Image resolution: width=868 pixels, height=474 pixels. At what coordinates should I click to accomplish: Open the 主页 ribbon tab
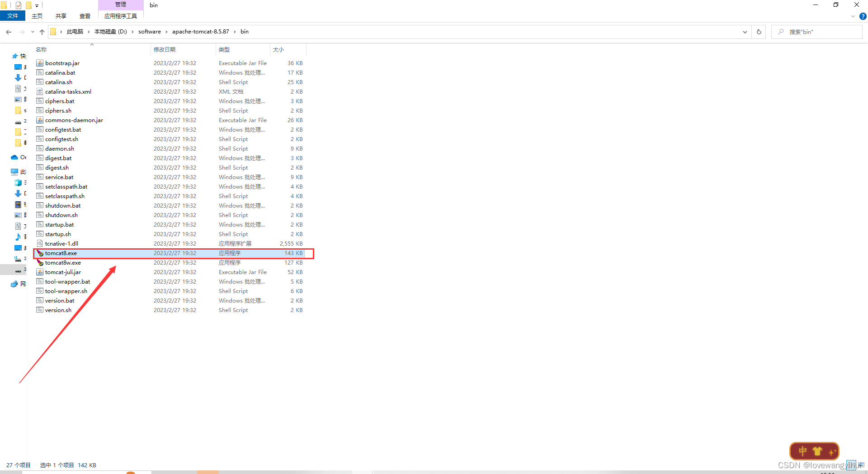pos(37,16)
